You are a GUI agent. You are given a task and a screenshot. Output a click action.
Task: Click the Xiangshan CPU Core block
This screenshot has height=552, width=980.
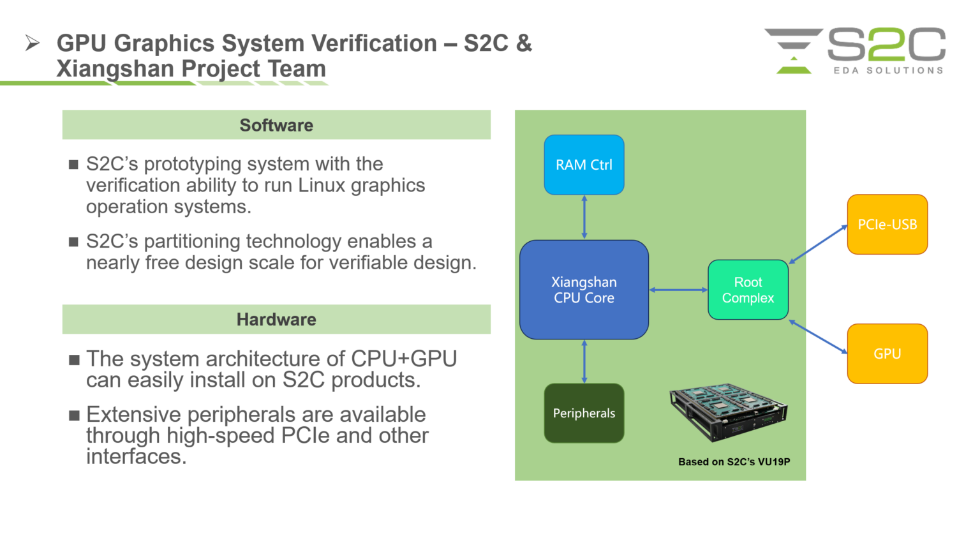tap(584, 289)
